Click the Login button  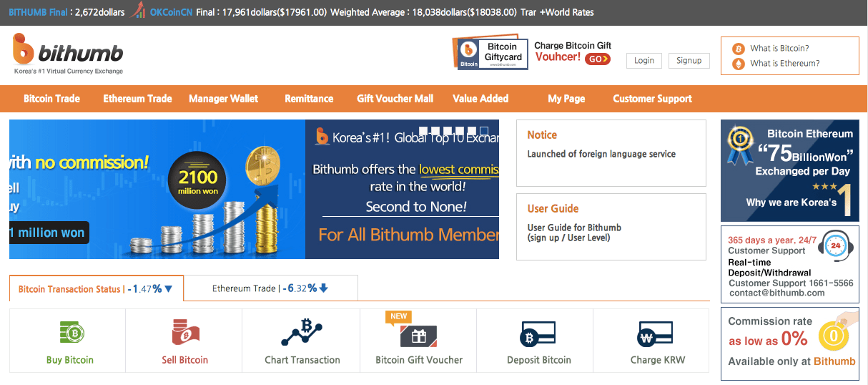pyautogui.click(x=643, y=61)
